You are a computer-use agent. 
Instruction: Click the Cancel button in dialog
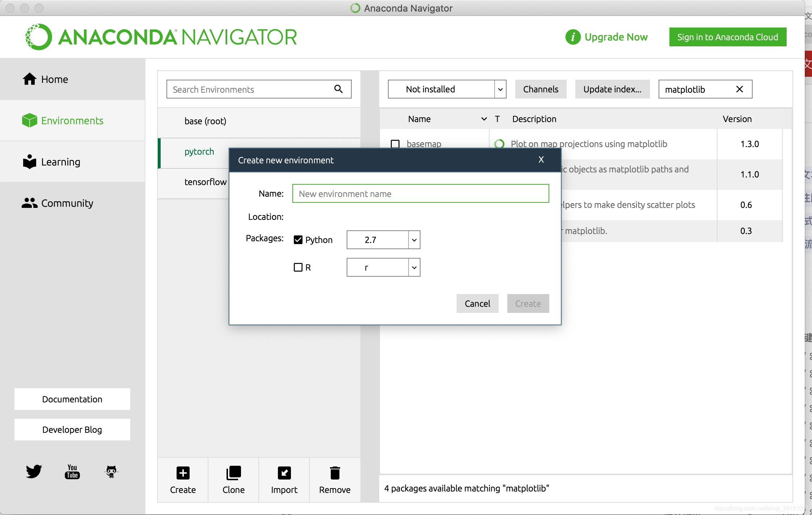[x=477, y=303]
